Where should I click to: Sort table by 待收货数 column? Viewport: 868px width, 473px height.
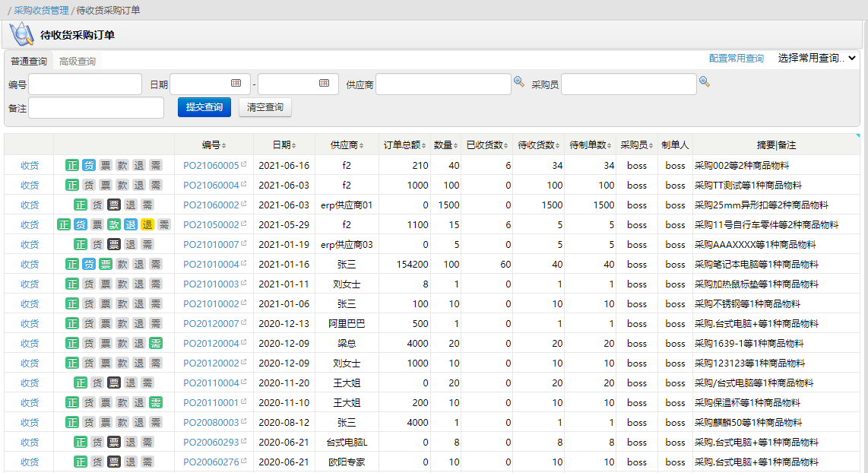click(539, 145)
